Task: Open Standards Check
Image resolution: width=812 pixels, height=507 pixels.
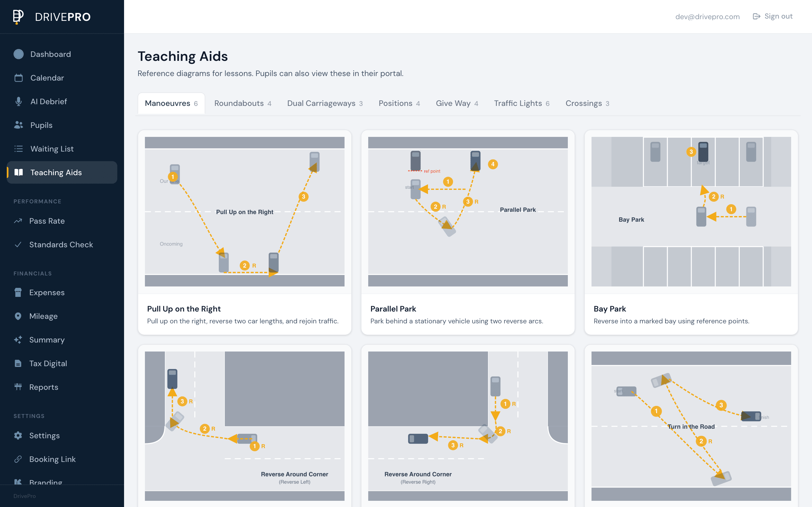Action: [61, 244]
